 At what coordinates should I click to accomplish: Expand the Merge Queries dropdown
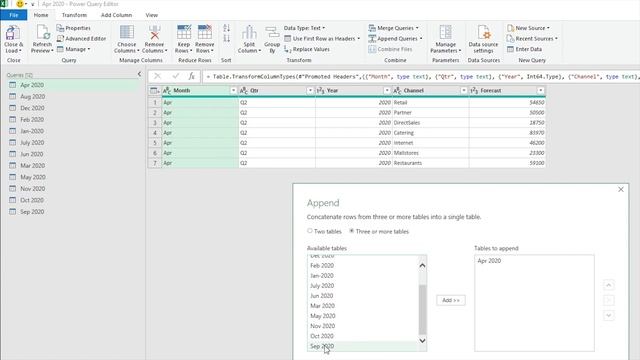click(417, 28)
